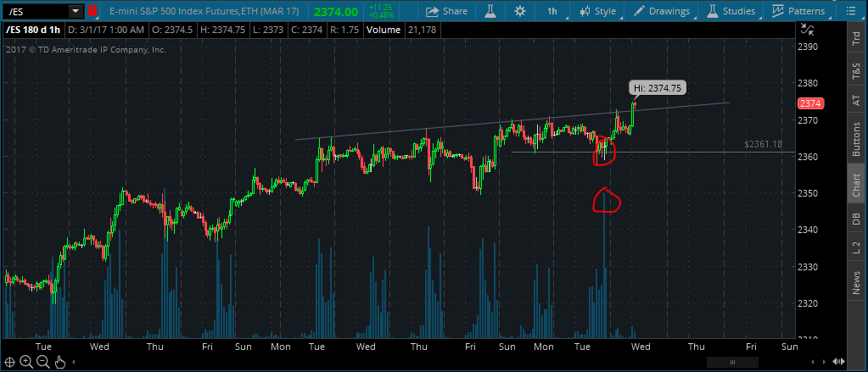The width and height of the screenshot is (868, 372).
Task: Select the crosshair pointer tool
Action: [x=9, y=363]
